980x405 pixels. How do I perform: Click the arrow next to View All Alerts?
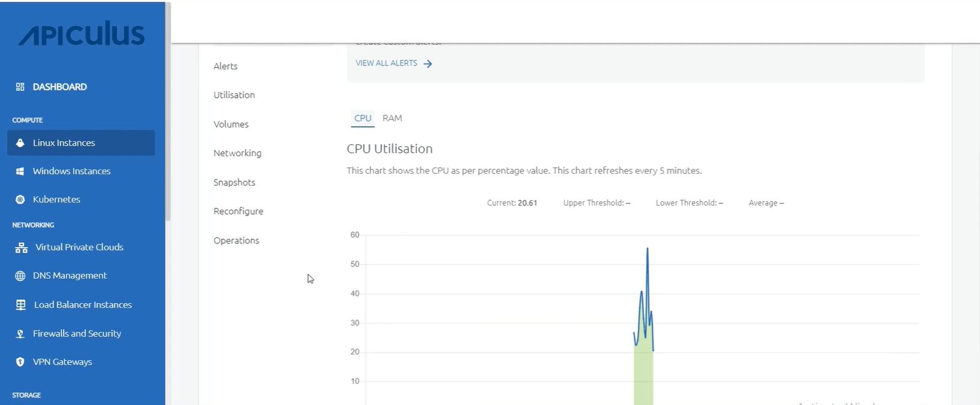427,64
